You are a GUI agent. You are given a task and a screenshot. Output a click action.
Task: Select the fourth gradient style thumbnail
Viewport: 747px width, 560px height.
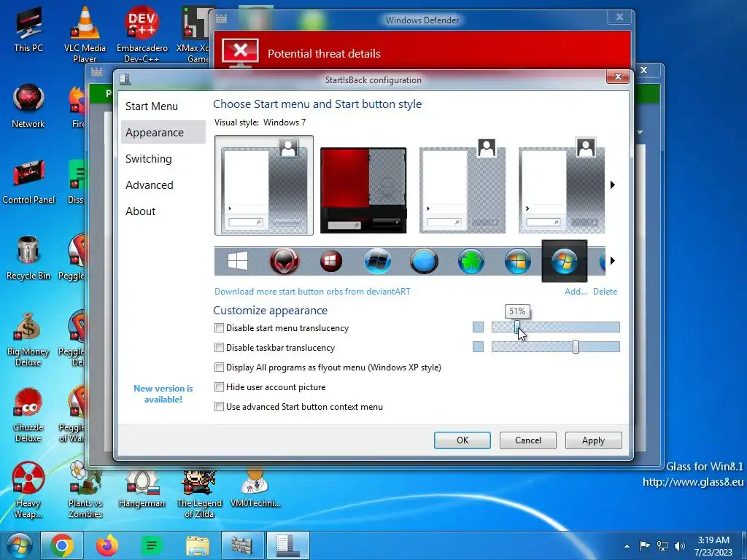562,186
